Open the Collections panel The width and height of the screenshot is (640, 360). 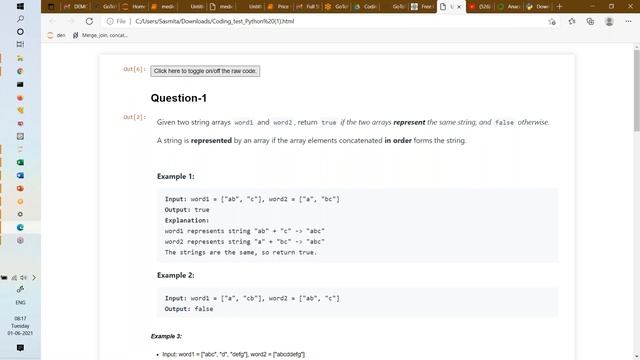(x=590, y=22)
